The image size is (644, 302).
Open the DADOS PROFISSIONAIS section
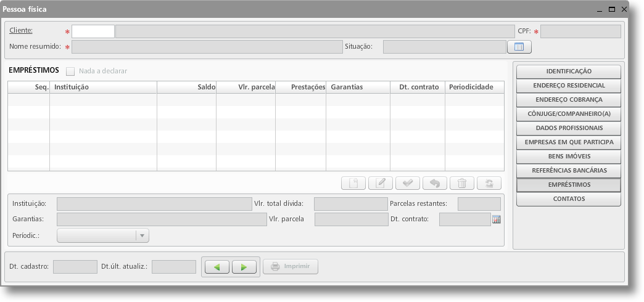(x=568, y=128)
